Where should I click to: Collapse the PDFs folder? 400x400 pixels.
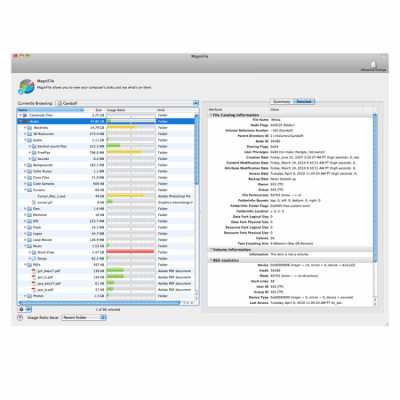(x=25, y=265)
